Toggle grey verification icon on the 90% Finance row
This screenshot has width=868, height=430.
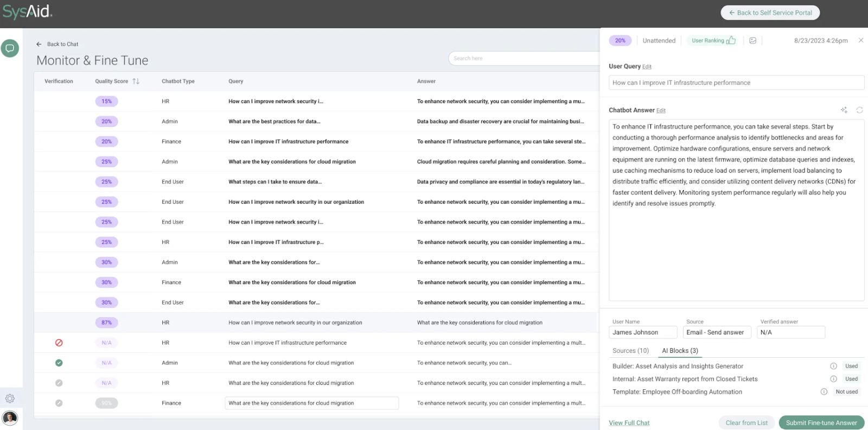[x=59, y=403]
